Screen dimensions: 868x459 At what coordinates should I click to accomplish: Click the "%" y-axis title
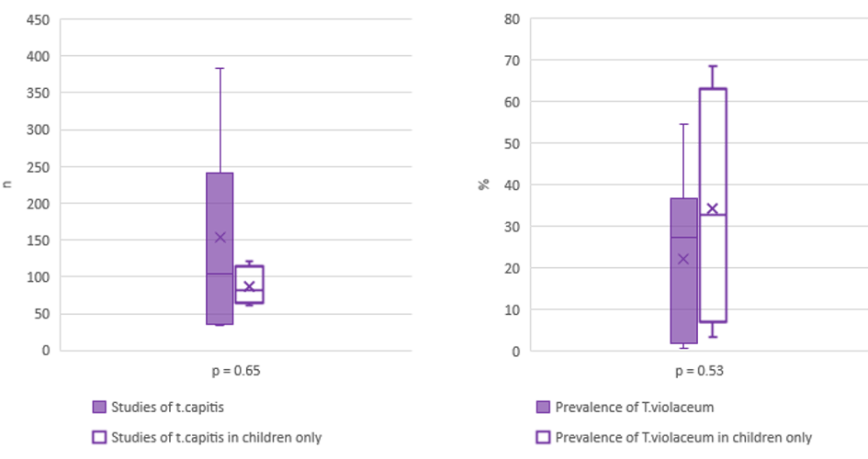click(483, 184)
